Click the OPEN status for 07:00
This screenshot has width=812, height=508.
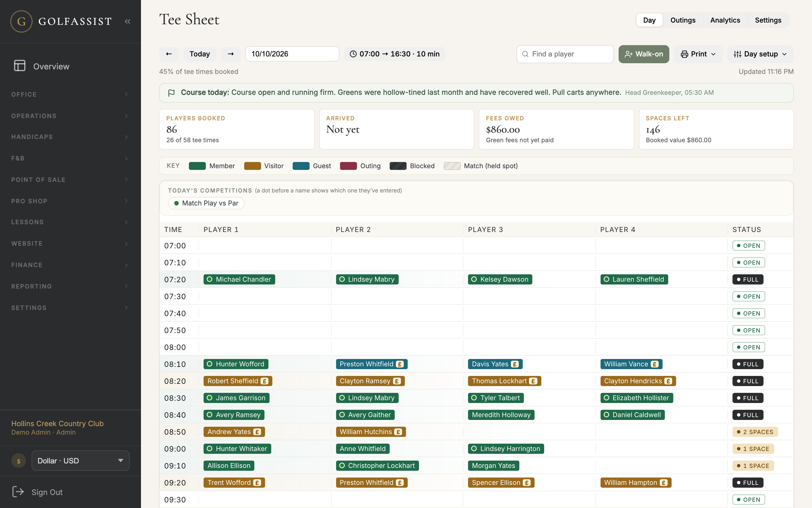[749, 246]
